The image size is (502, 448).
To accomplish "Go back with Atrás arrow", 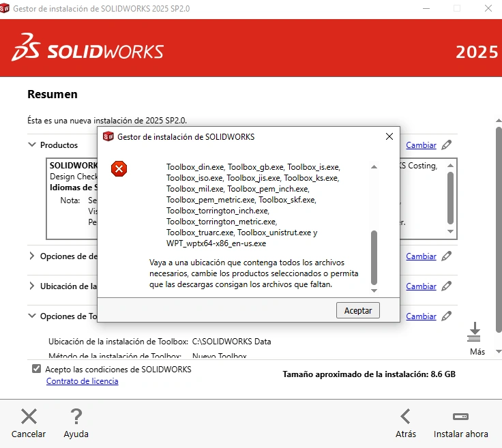I will (405, 416).
